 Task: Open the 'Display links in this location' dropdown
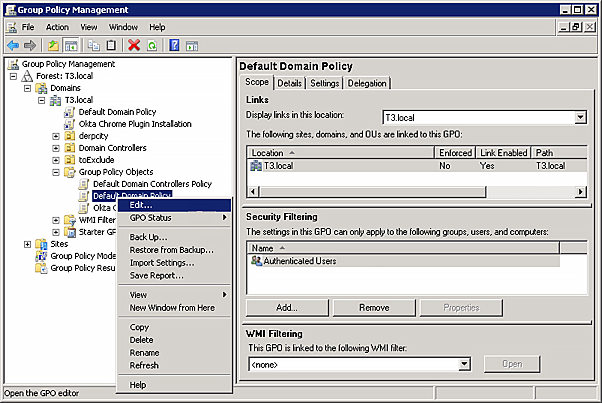click(x=580, y=118)
